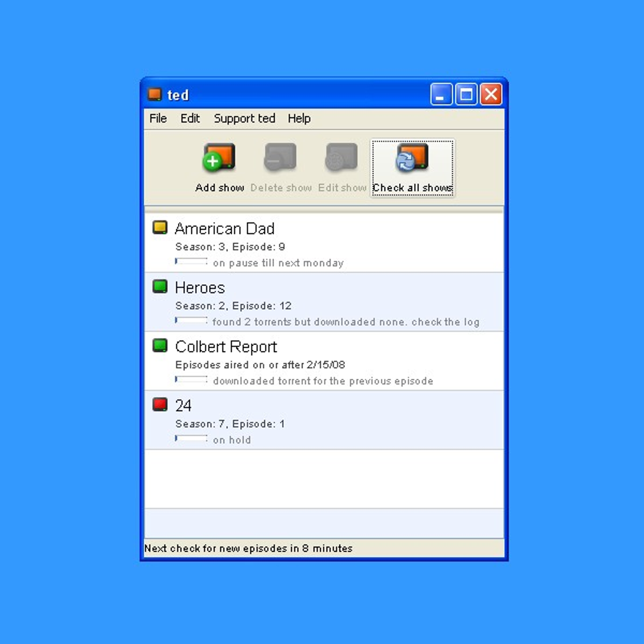
Task: Select the Colbert Report show entry
Action: tap(226, 347)
